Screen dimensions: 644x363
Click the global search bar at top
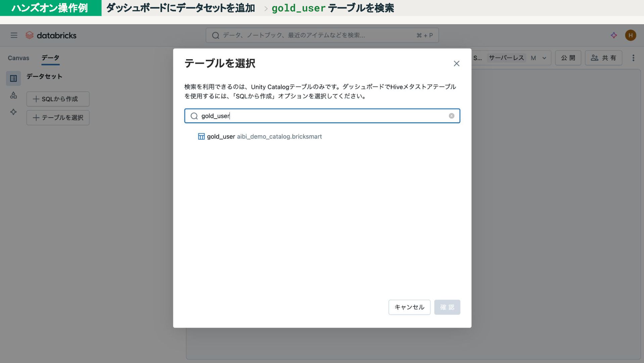322,35
